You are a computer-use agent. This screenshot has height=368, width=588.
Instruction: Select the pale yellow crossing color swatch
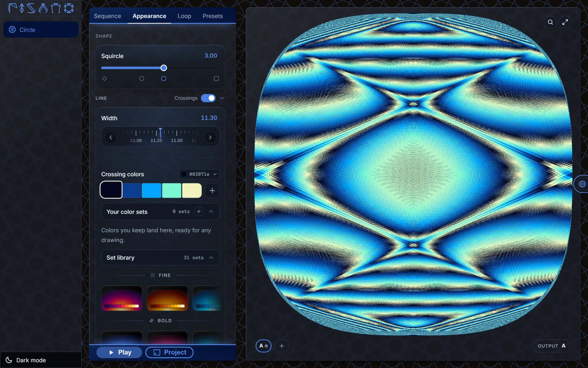pyautogui.click(x=192, y=190)
